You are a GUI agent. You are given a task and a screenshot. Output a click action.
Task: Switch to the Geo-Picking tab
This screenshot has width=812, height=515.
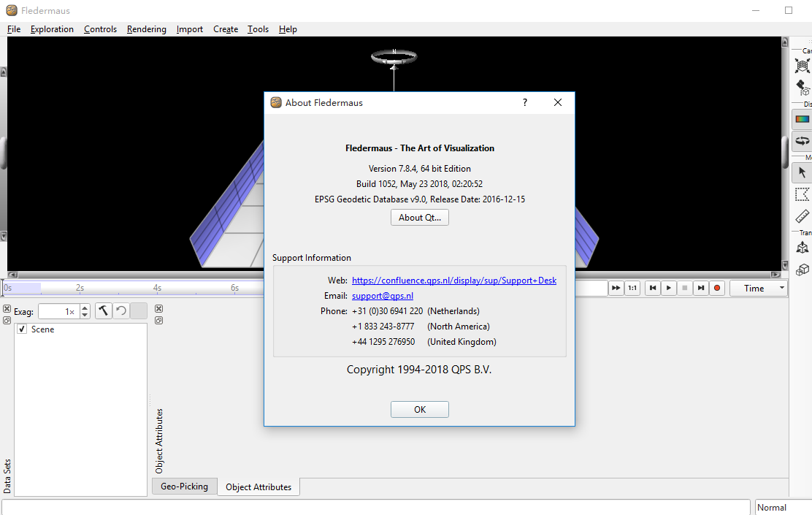tap(184, 487)
